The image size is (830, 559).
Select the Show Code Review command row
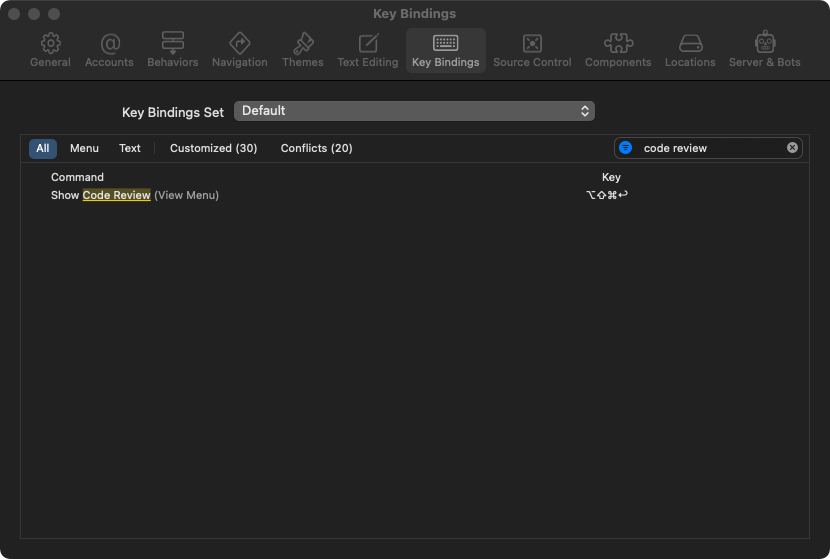[x=415, y=195]
